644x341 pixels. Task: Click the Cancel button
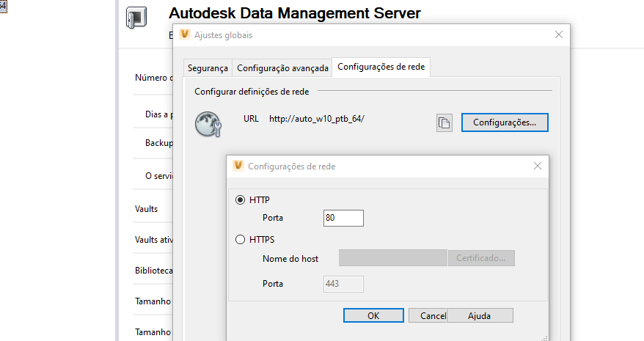click(428, 315)
